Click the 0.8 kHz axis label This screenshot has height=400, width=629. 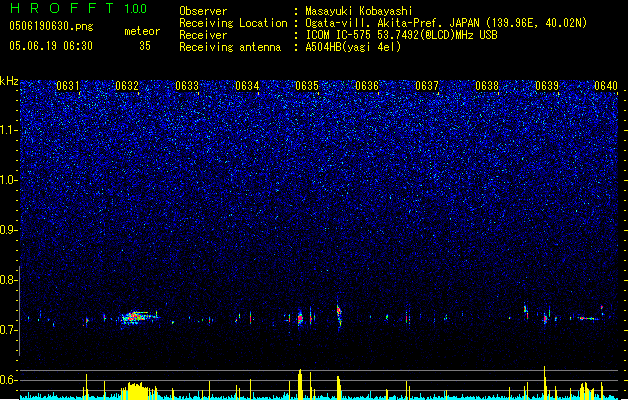(x=9, y=280)
